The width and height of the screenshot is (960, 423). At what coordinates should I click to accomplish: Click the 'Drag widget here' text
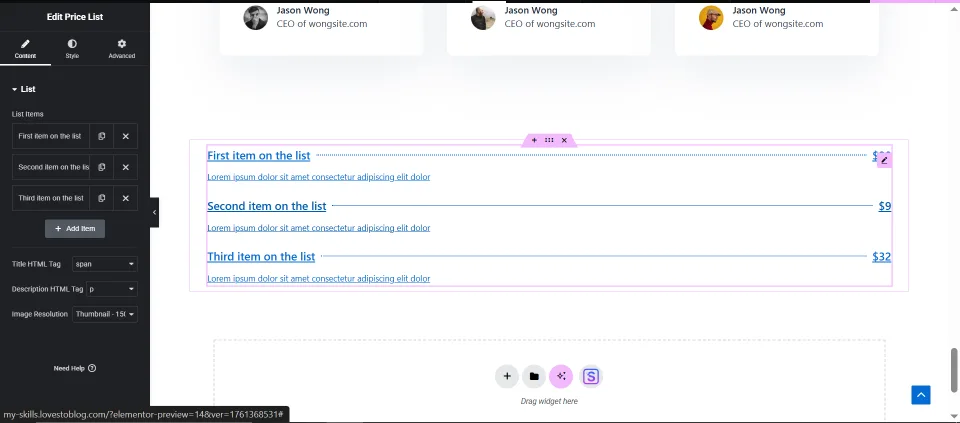[549, 402]
